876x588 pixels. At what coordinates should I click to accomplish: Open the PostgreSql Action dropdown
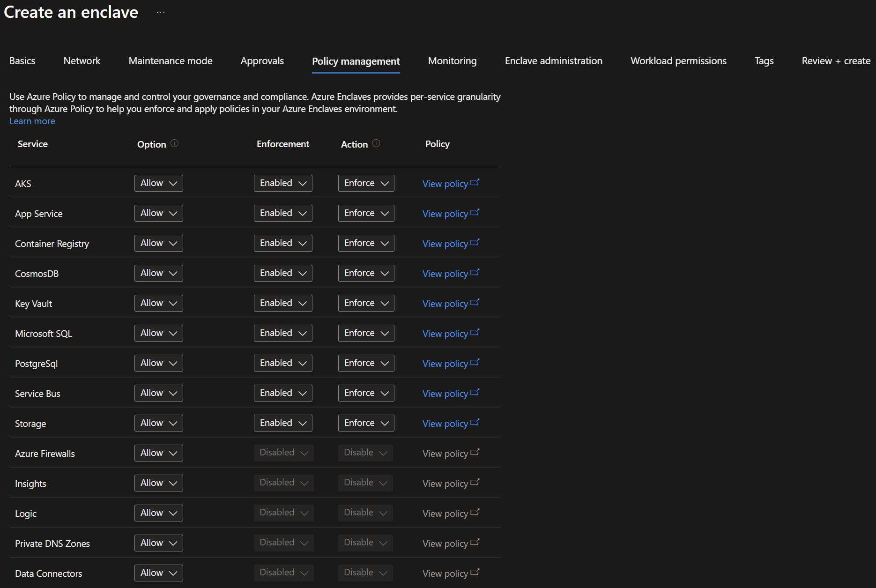point(366,363)
